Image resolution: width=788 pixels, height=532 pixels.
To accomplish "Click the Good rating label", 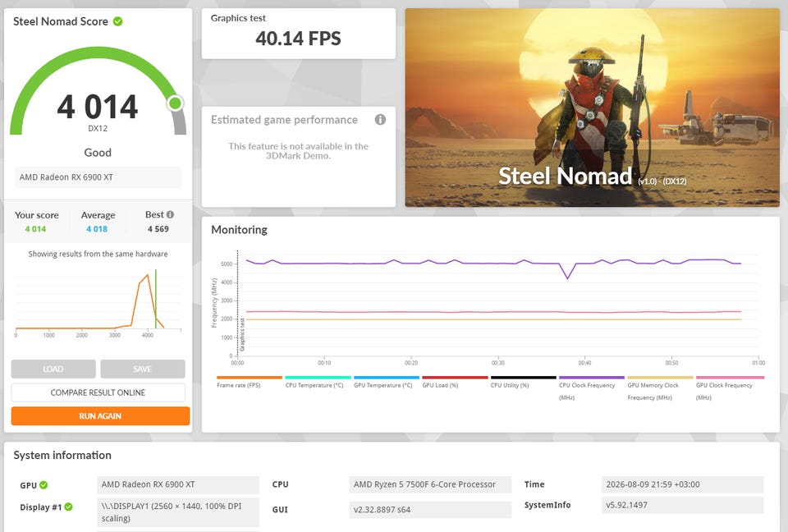I will click(x=98, y=153).
